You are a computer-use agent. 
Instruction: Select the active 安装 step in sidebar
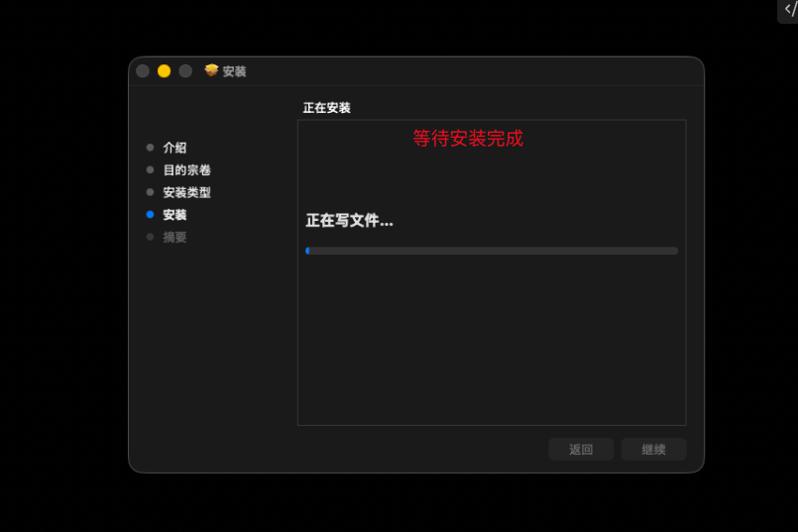click(x=174, y=215)
